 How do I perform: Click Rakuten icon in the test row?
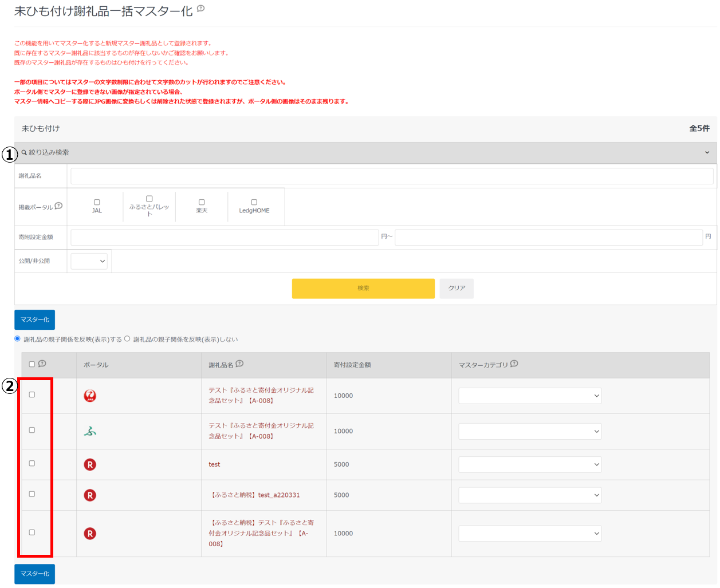90,464
